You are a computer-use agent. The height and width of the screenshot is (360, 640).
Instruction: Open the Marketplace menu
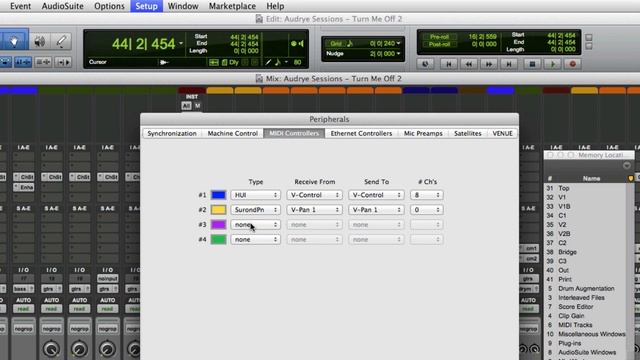pyautogui.click(x=232, y=6)
